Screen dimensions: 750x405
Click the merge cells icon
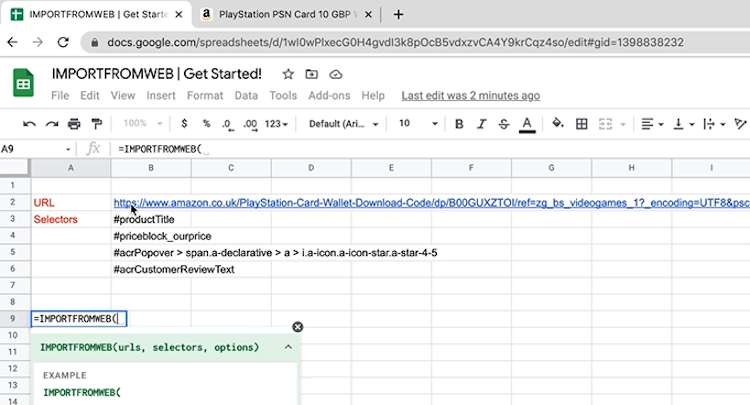point(606,124)
